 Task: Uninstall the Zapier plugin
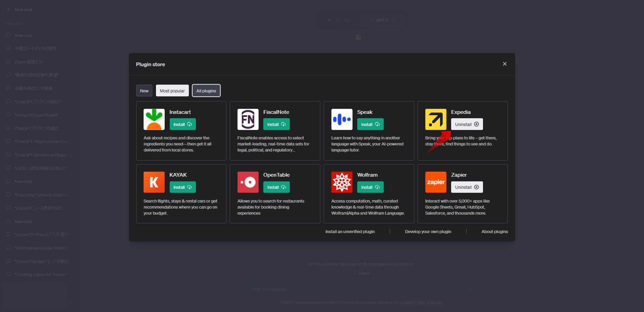pyautogui.click(x=467, y=187)
